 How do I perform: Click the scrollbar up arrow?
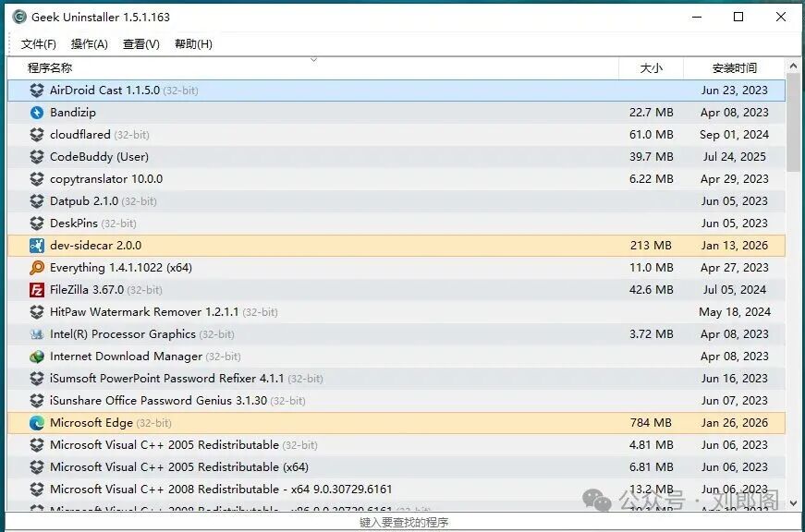(793, 66)
